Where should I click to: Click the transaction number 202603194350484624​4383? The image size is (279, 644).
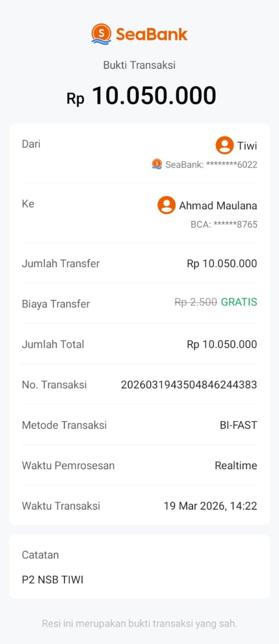point(189,385)
